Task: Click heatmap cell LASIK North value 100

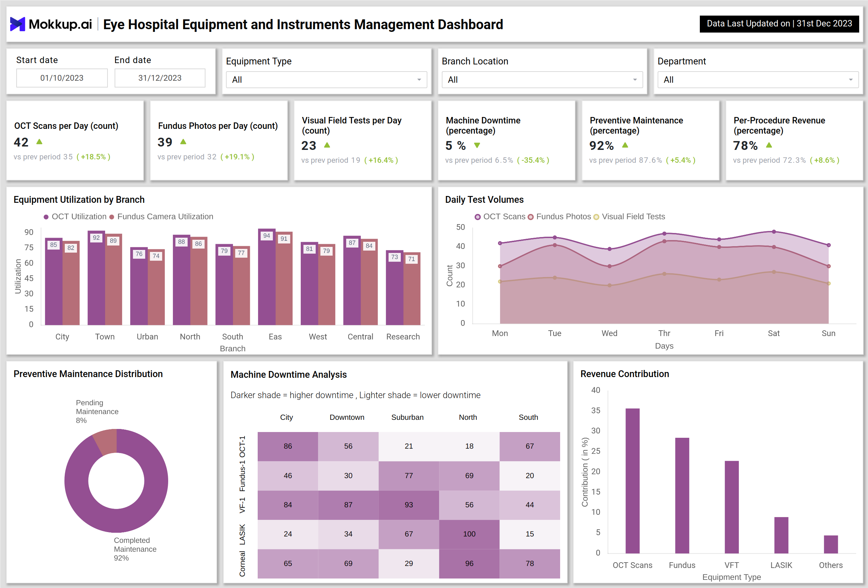Action: coord(469,534)
